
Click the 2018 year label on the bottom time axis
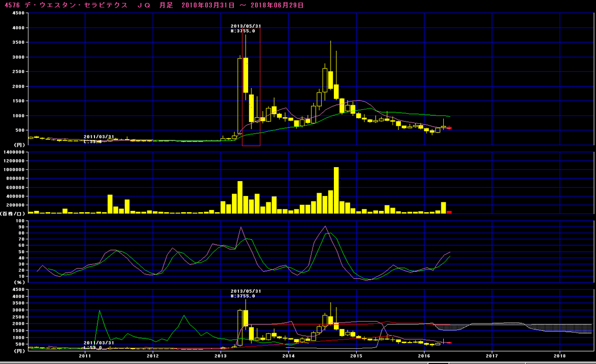560,356
